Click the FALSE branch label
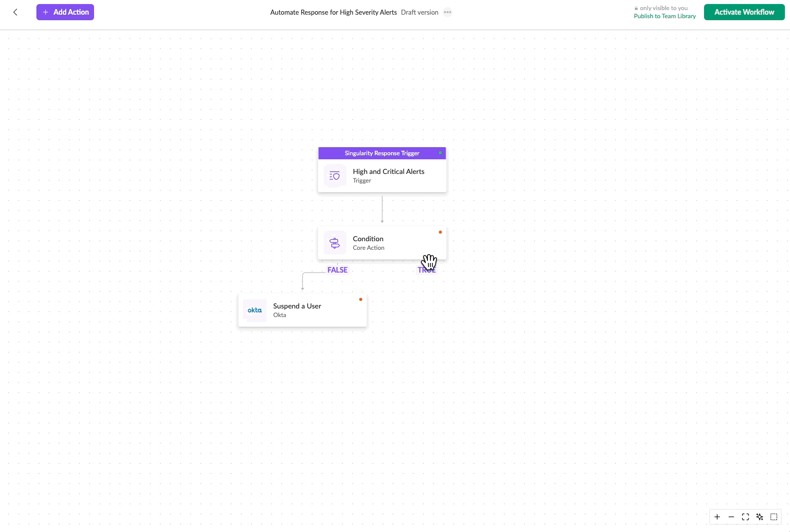 (x=337, y=270)
